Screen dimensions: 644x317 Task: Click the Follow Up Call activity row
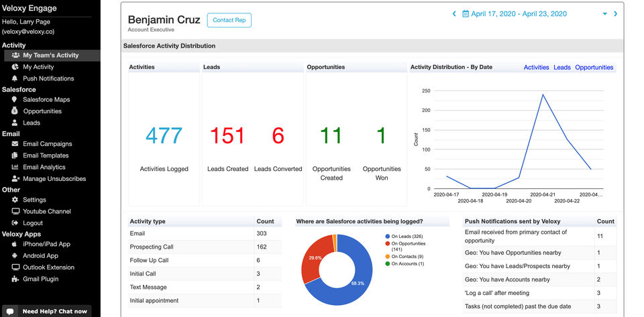[x=205, y=261]
